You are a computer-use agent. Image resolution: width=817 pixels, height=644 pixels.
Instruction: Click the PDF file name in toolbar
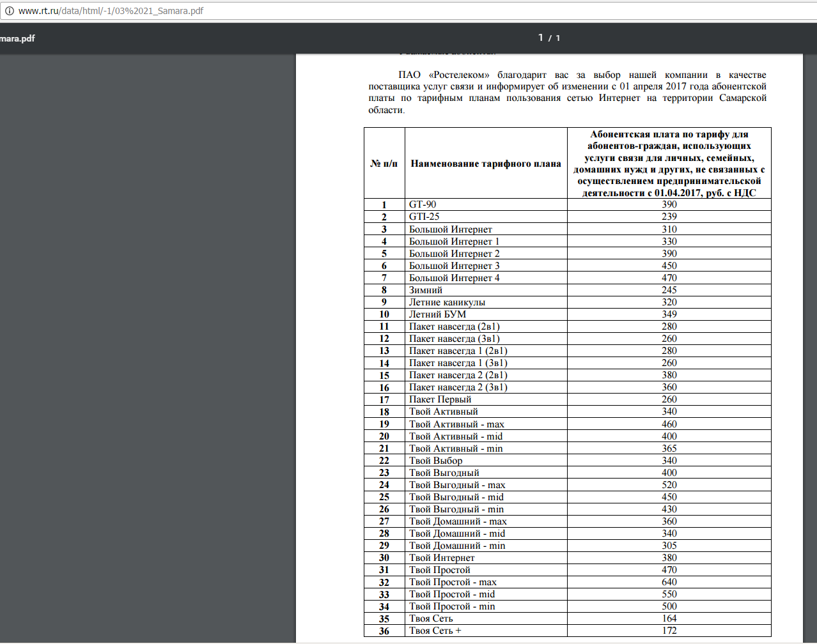tap(17, 38)
